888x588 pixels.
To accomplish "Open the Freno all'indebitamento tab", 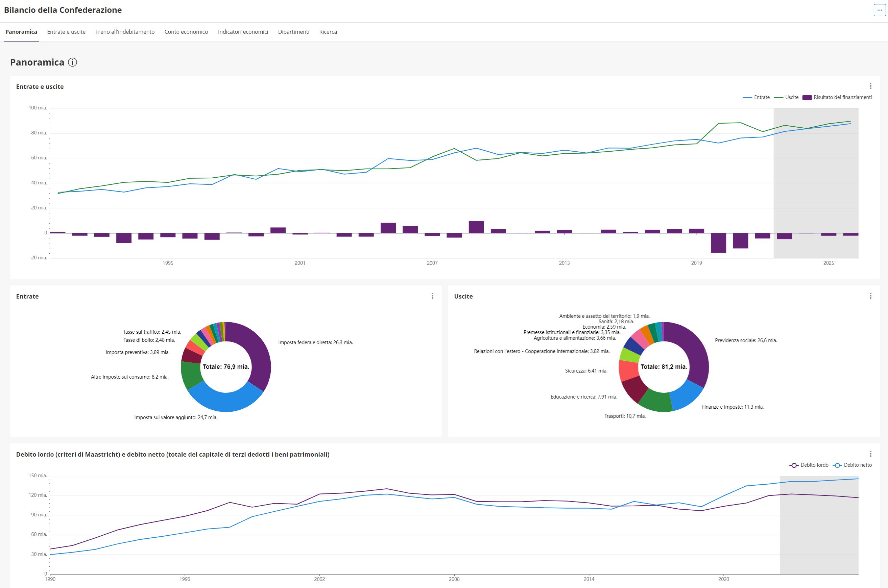I will (125, 32).
